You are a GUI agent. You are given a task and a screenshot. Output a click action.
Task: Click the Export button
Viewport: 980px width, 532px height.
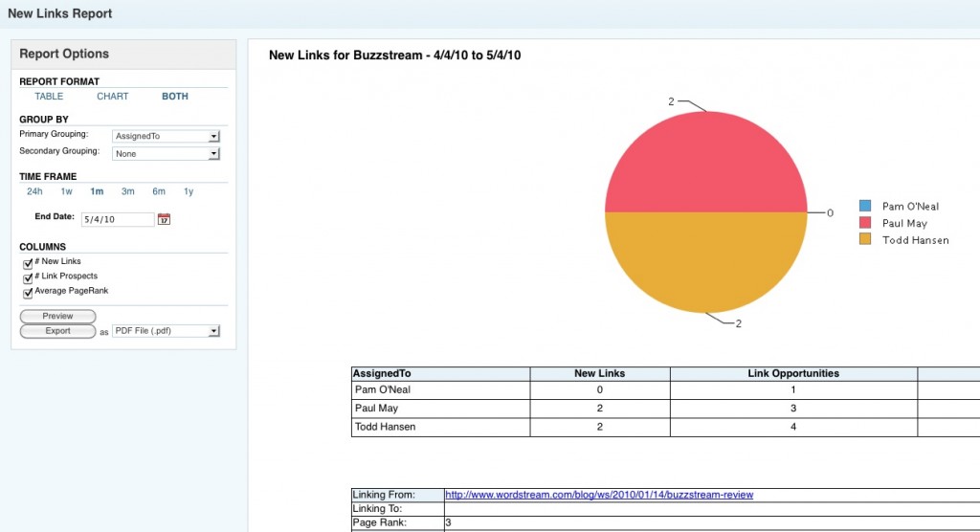[x=57, y=331]
